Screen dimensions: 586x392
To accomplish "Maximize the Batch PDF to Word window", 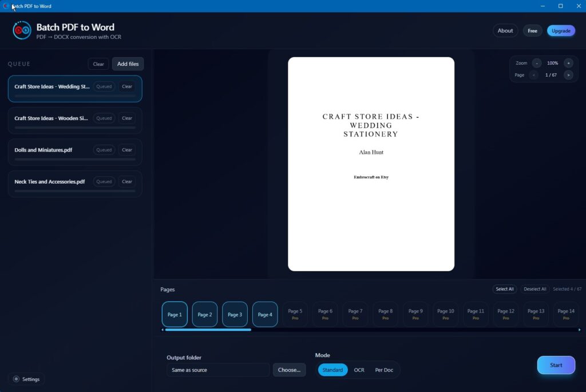I will (561, 6).
